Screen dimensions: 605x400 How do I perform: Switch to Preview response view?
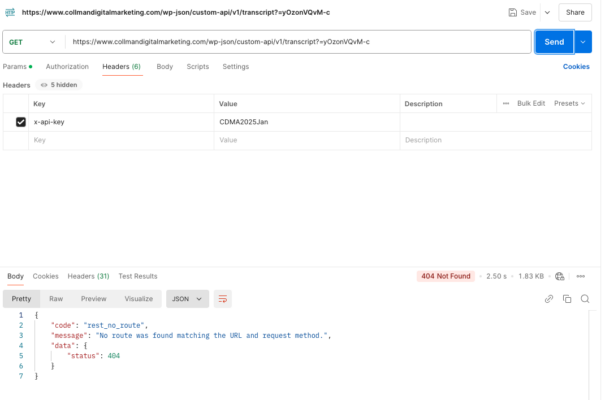pyautogui.click(x=93, y=299)
